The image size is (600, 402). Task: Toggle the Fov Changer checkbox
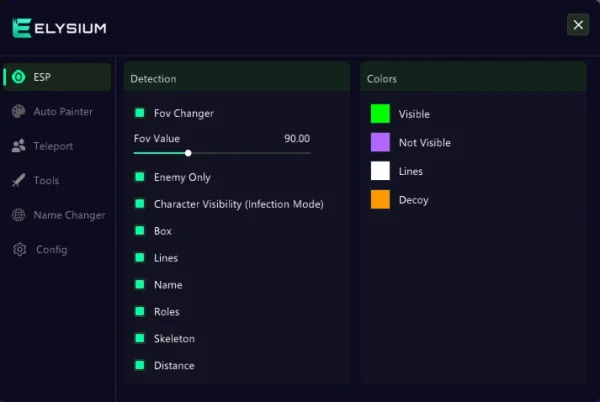[x=140, y=113]
